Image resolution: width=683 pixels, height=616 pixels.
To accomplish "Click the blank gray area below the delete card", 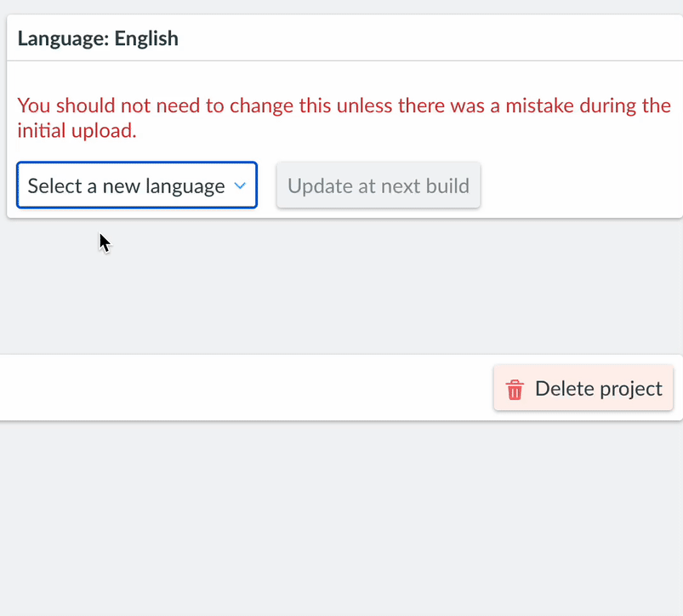I will click(342, 518).
